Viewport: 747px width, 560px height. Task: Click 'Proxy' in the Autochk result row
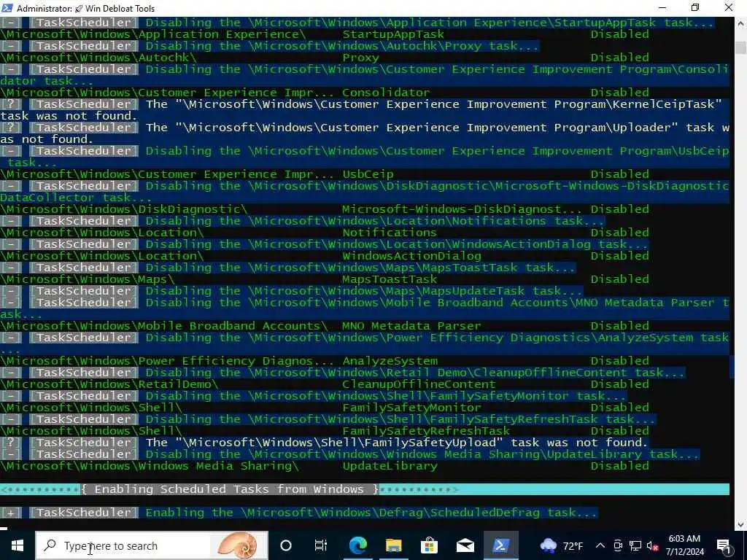(360, 58)
